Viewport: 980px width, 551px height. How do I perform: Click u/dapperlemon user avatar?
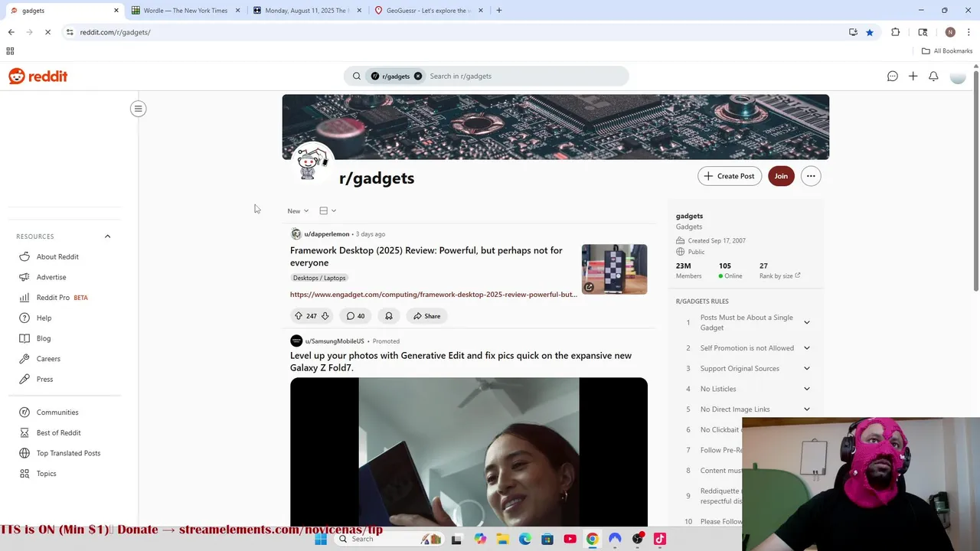(x=296, y=234)
